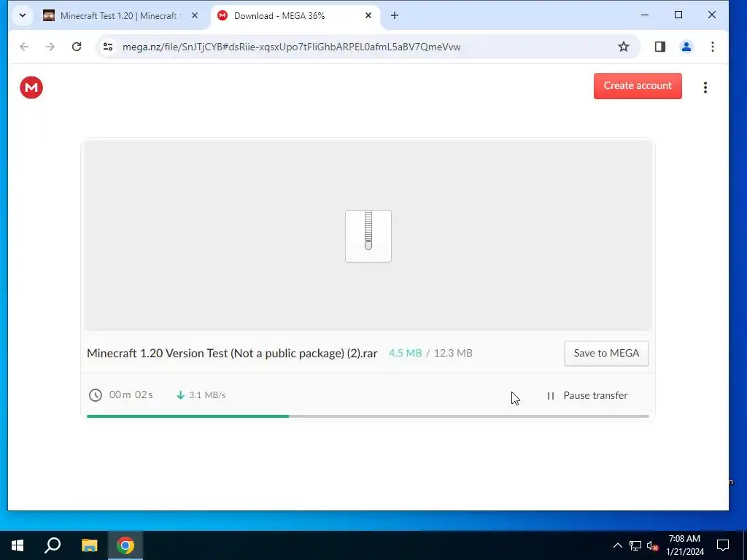The width and height of the screenshot is (747, 560).
Task: Open a new tab with plus button
Action: (x=395, y=16)
